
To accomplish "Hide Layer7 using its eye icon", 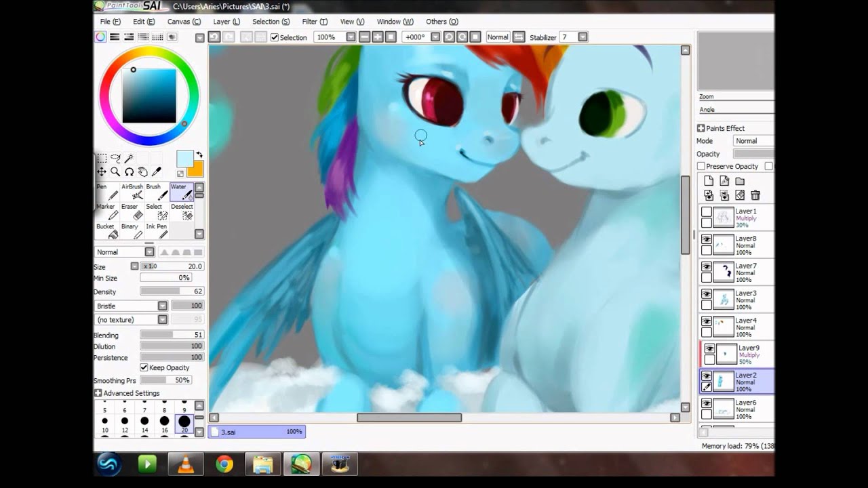I will click(x=707, y=267).
